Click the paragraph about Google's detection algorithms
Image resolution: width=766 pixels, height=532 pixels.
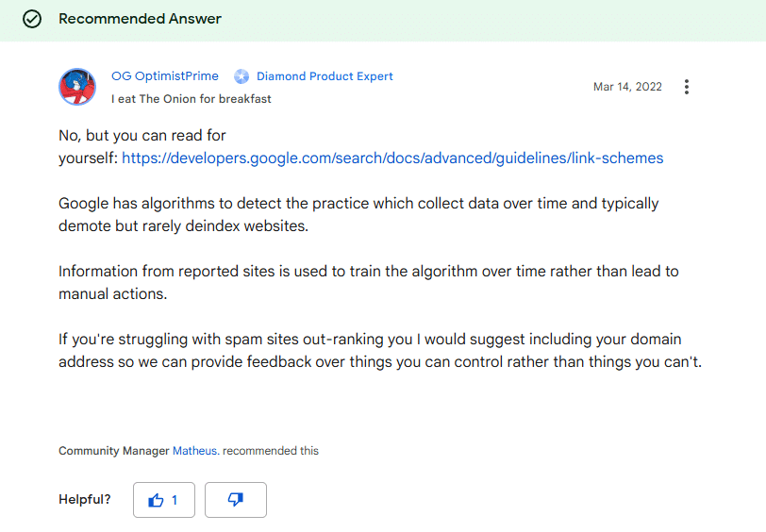click(358, 215)
